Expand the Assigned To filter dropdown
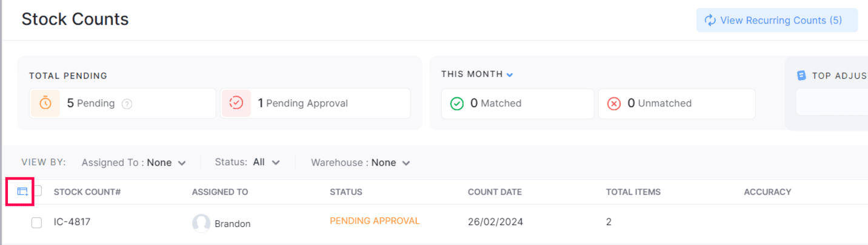Image resolution: width=868 pixels, height=245 pixels. tap(133, 162)
